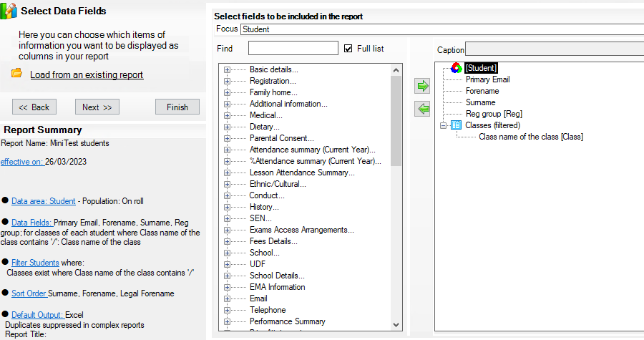Click the field list scroll down arrow
Viewport: 644px width, 340px height.
[396, 325]
